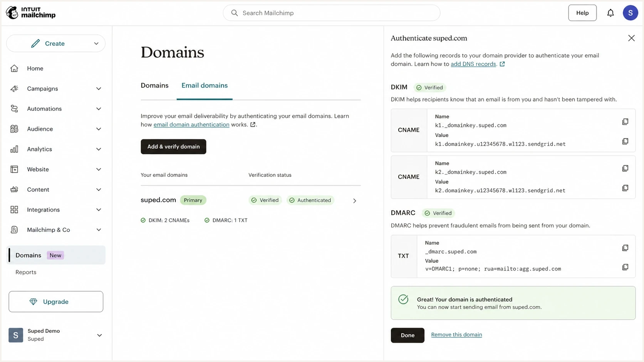Click the Suped Demo account avatar
This screenshot has width=644, height=362.
(x=16, y=335)
